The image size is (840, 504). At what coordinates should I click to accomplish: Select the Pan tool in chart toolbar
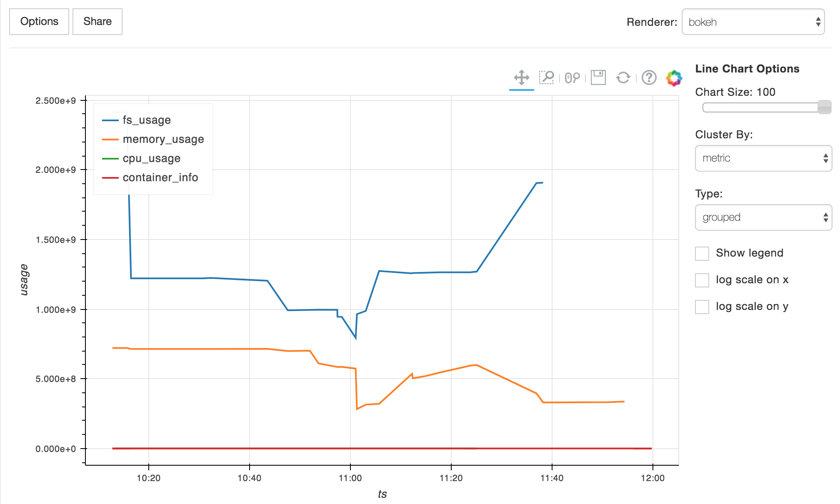point(521,77)
